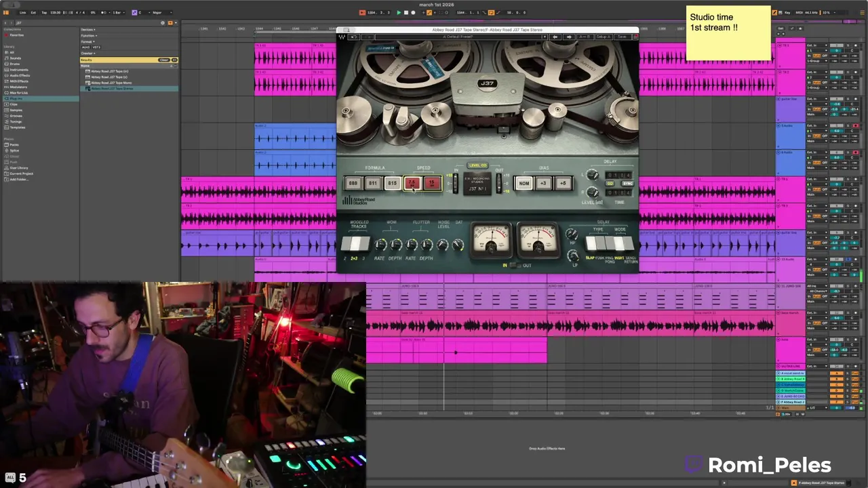
Task: Select tape formula 811 on the J37
Action: click(x=372, y=184)
